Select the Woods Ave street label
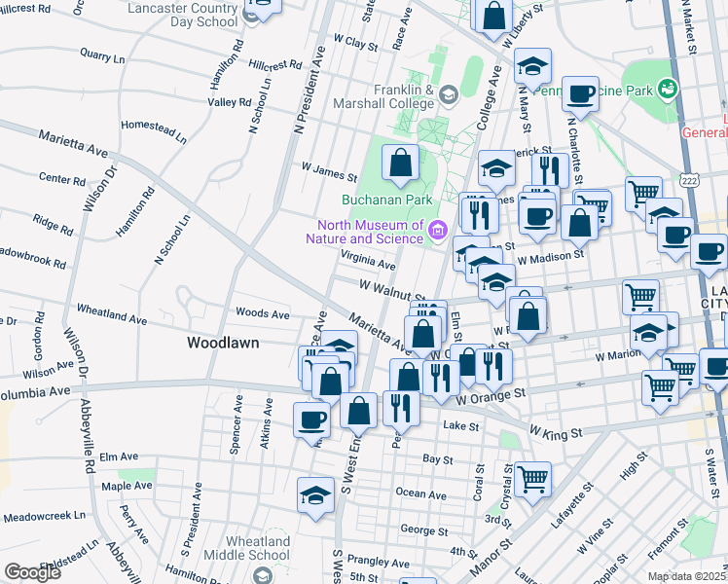The height and width of the screenshot is (584, 728). point(263,313)
